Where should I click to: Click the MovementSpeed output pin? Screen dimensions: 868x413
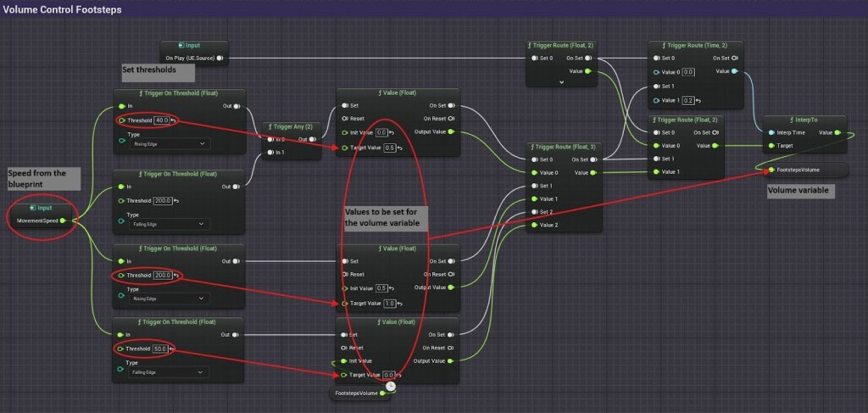pos(62,220)
